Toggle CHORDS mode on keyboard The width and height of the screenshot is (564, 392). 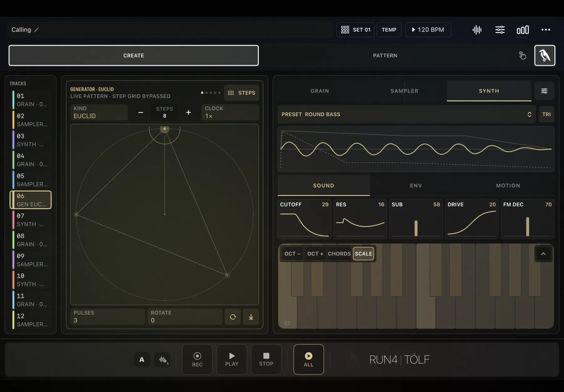(x=339, y=253)
